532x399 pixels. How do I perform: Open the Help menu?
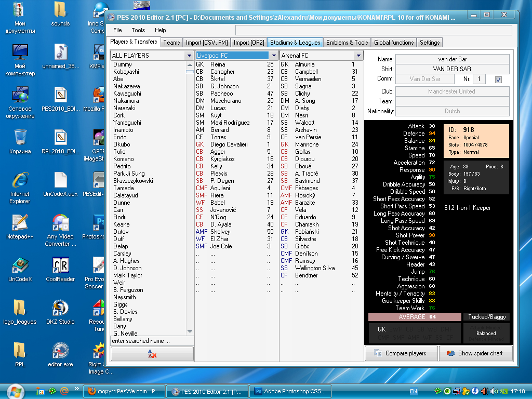[x=160, y=30]
